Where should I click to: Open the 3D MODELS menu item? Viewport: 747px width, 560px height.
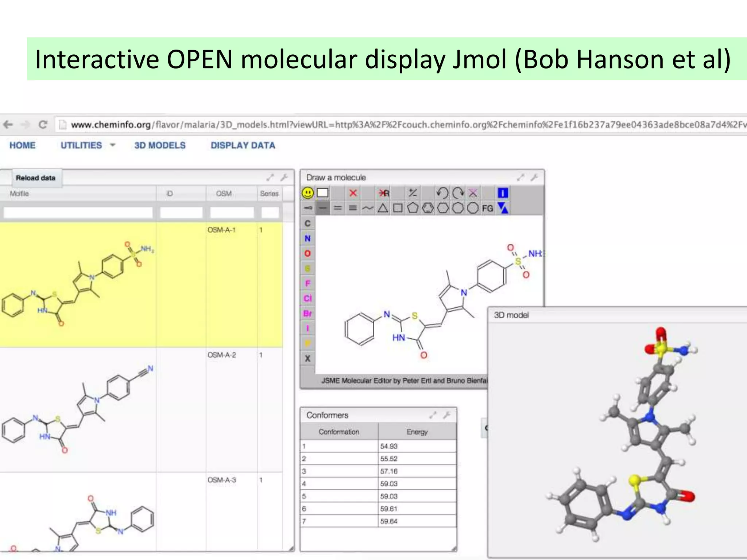click(x=160, y=145)
